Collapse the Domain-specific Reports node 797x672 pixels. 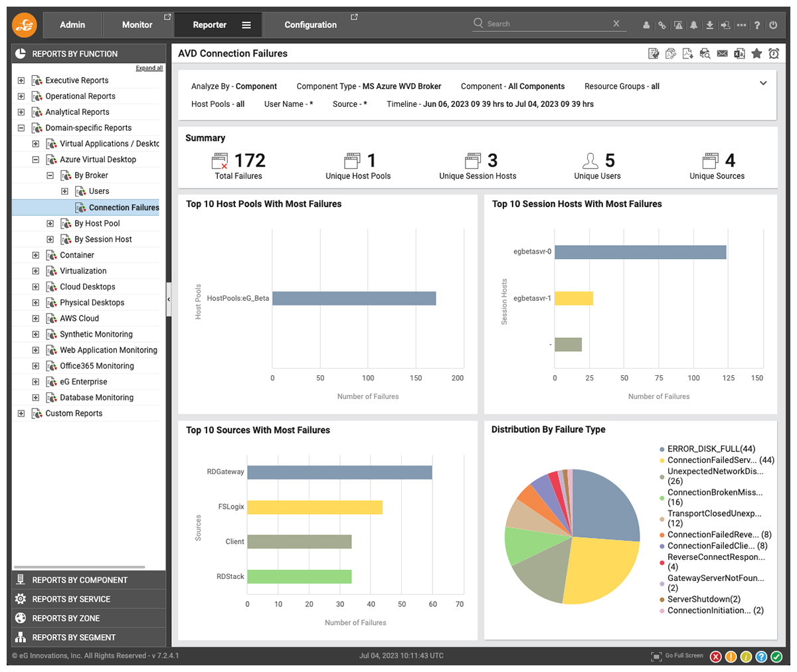[21, 128]
